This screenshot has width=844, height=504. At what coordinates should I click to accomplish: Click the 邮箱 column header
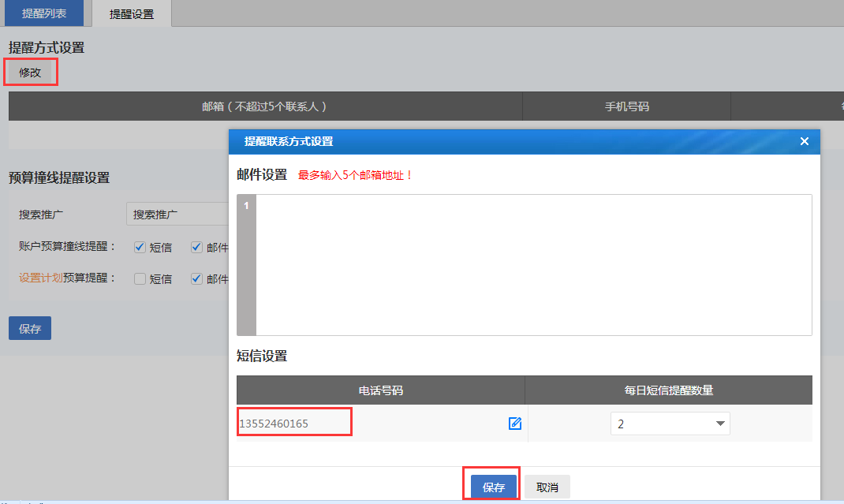(x=265, y=106)
